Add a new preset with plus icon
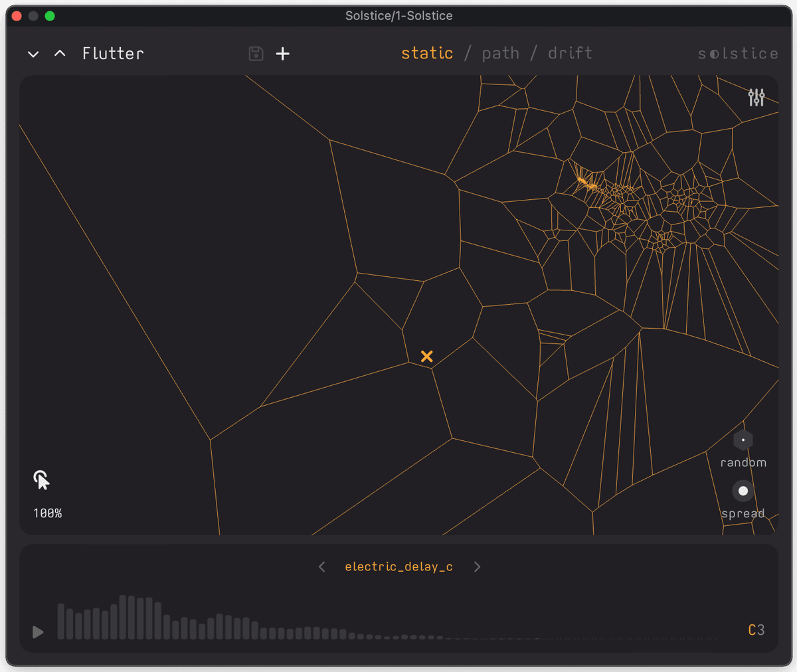Image resolution: width=797 pixels, height=672 pixels. pos(283,54)
